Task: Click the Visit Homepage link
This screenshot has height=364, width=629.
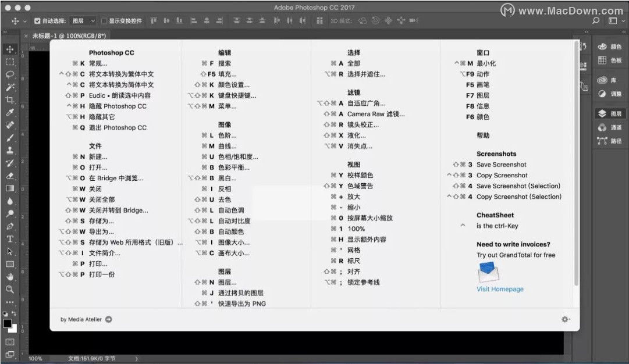Action: 500,289
